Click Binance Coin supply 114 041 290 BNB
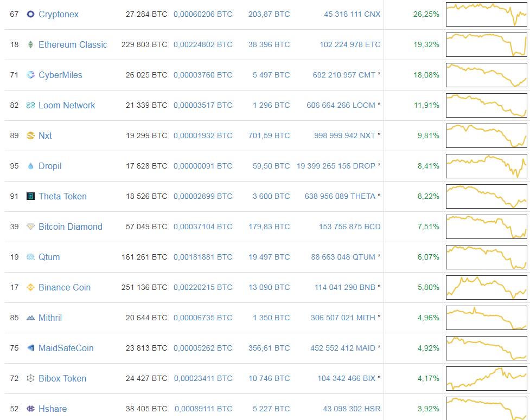Screen dimensions: 530x420 (345, 287)
